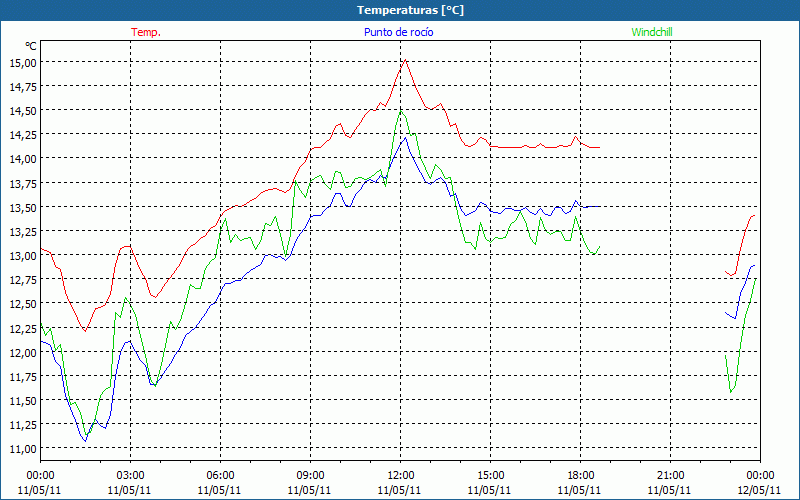Click the 06:00 time label
This screenshot has height=500, width=800.
[220, 476]
